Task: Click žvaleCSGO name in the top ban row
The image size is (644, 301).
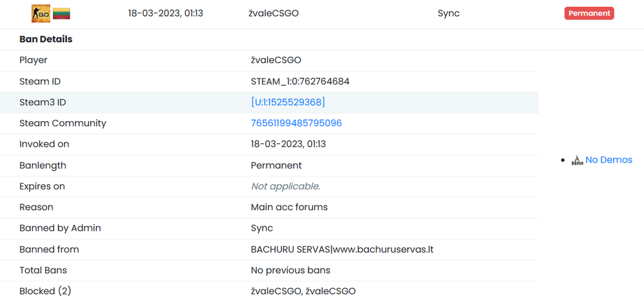Action: point(273,13)
